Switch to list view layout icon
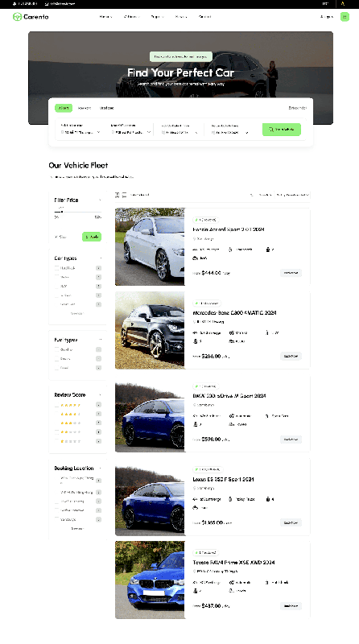 pyautogui.click(x=124, y=195)
